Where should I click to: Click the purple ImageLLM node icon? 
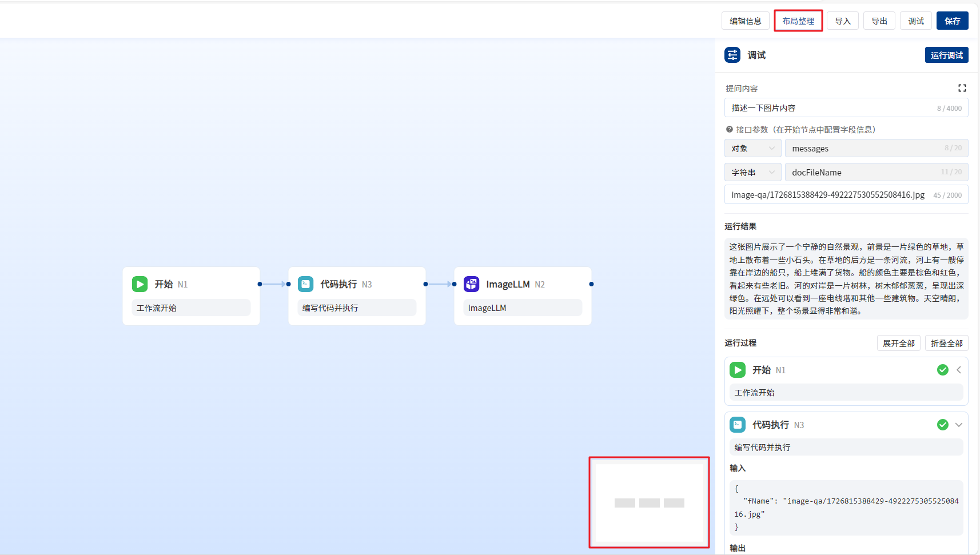(471, 284)
